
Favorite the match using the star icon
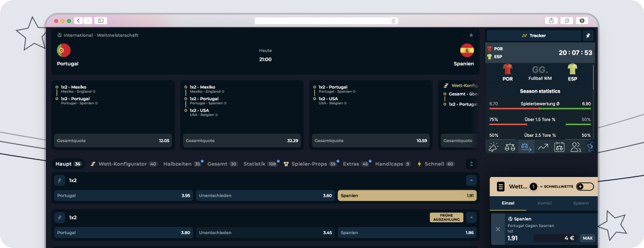[471, 36]
